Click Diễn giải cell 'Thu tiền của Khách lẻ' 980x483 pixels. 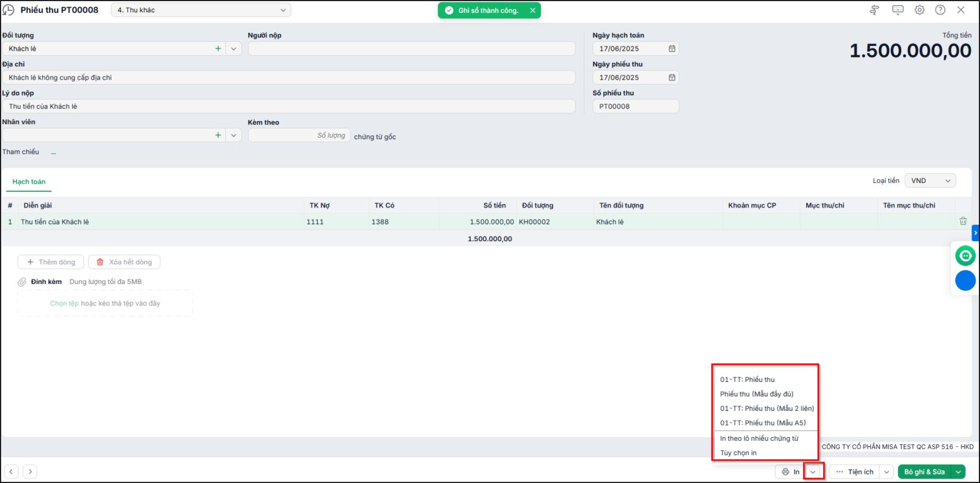point(160,222)
